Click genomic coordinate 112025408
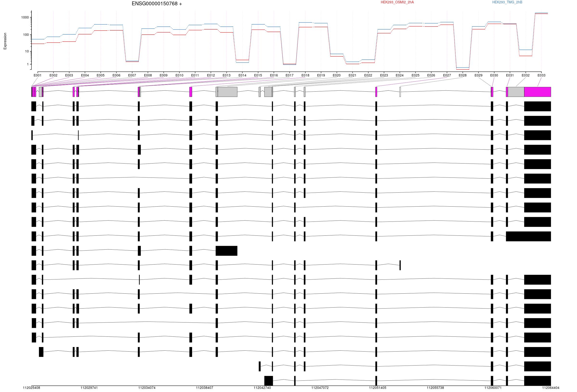This screenshot has width=577, height=392. pyautogui.click(x=31, y=388)
